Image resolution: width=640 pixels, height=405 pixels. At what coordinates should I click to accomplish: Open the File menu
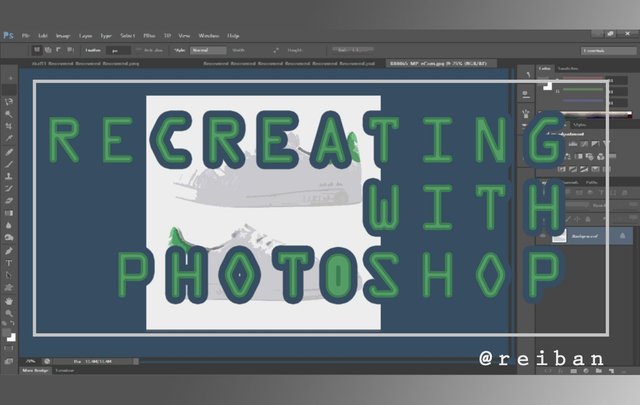coord(26,36)
